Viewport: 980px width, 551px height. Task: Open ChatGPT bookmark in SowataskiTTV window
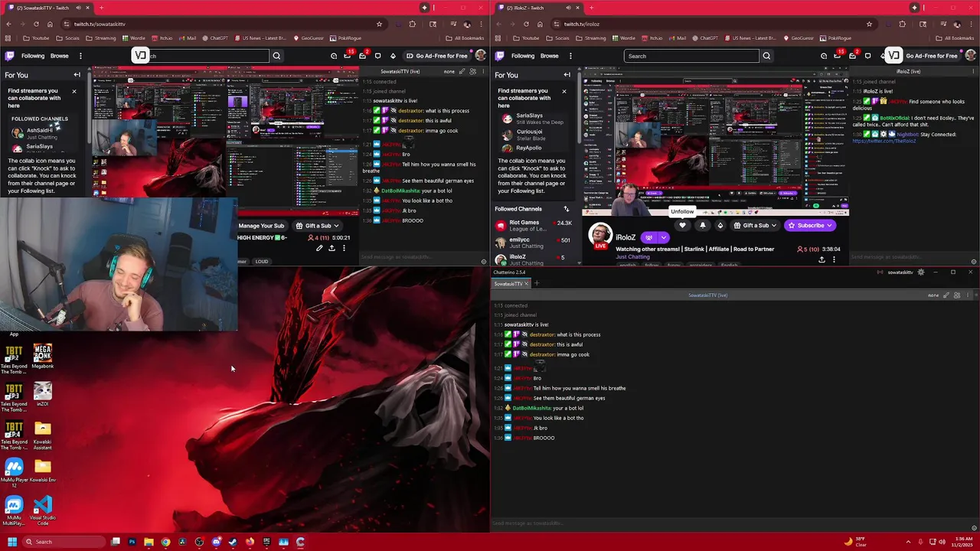coord(214,38)
